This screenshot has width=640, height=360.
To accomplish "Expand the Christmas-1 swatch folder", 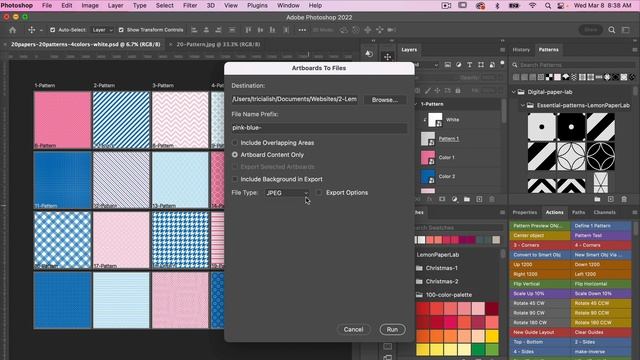I will (x=419, y=268).
